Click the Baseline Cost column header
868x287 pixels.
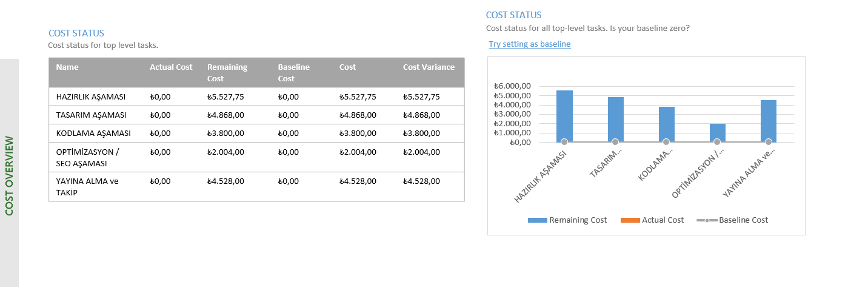(x=294, y=73)
